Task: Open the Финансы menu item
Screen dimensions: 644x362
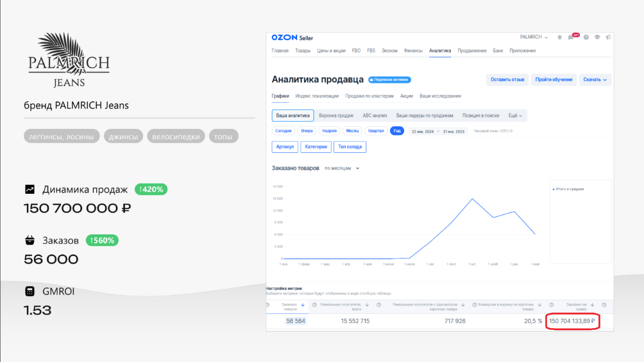Action: (x=413, y=51)
